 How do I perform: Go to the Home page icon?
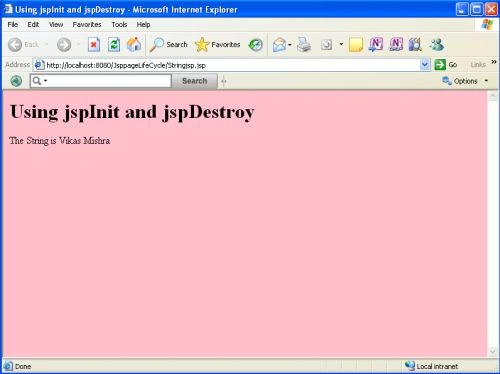click(134, 44)
